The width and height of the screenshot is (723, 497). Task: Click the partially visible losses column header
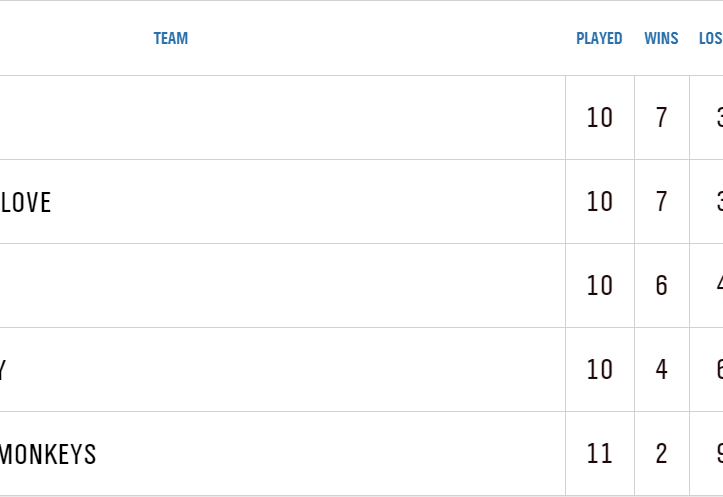coord(710,39)
